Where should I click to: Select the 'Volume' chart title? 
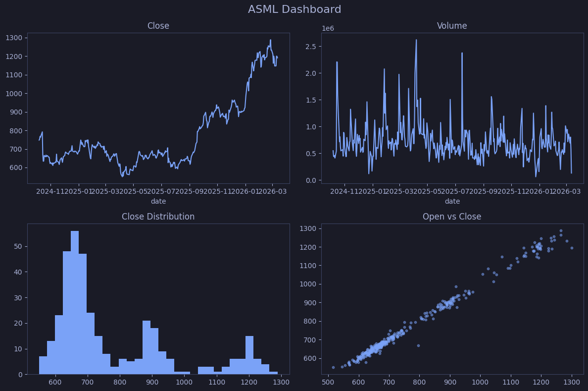[x=452, y=26]
